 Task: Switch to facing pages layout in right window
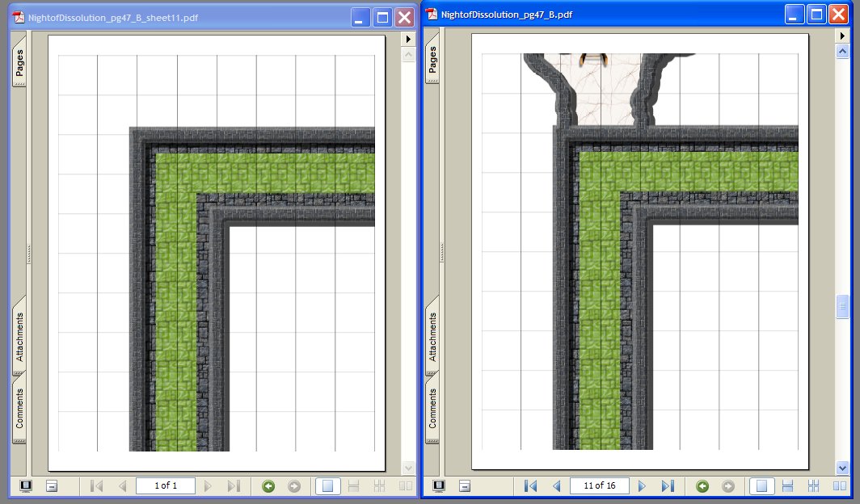coord(841,486)
